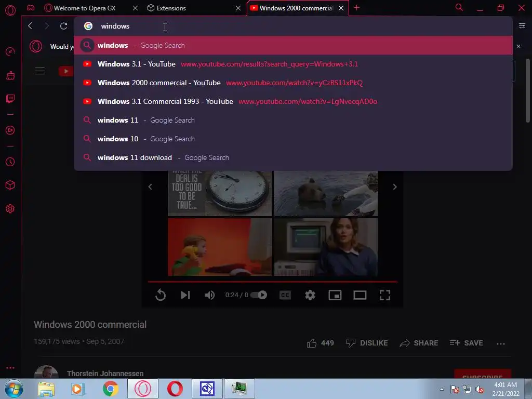Select "windows 11 download" suggestion

(293, 157)
